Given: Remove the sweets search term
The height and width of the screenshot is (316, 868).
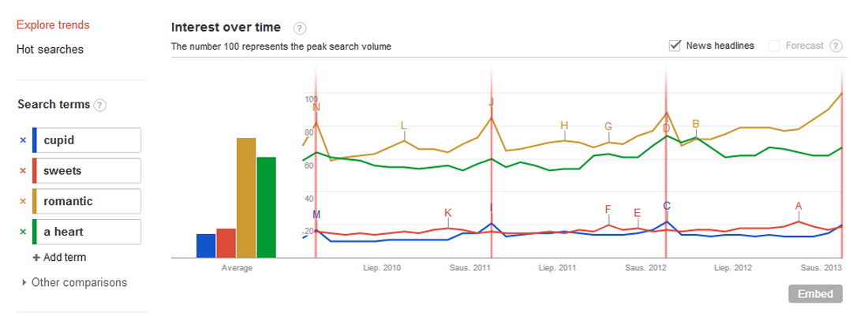Looking at the screenshot, I should point(23,171).
